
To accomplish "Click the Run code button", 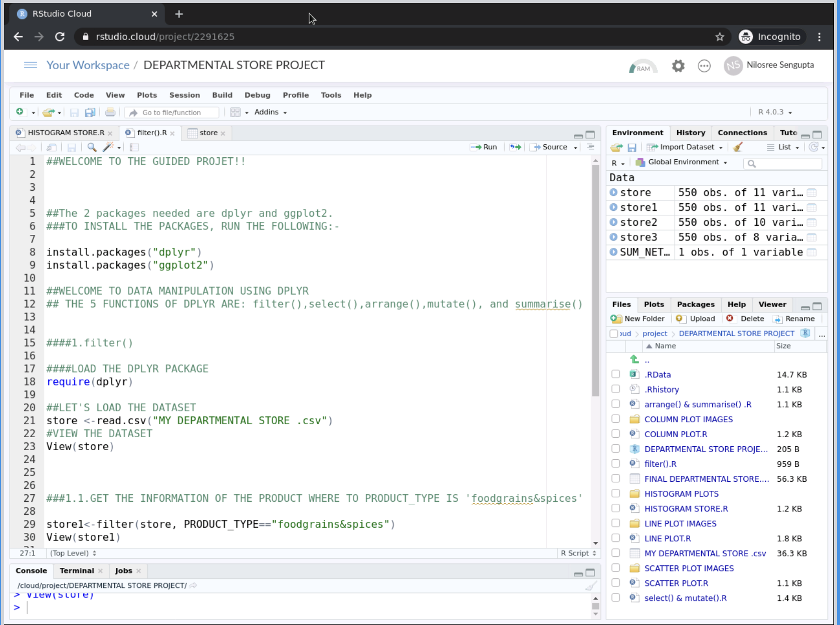I will 484,147.
